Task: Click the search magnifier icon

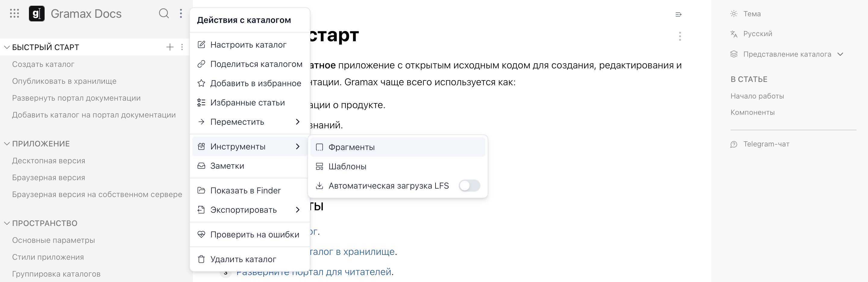Action: click(164, 14)
